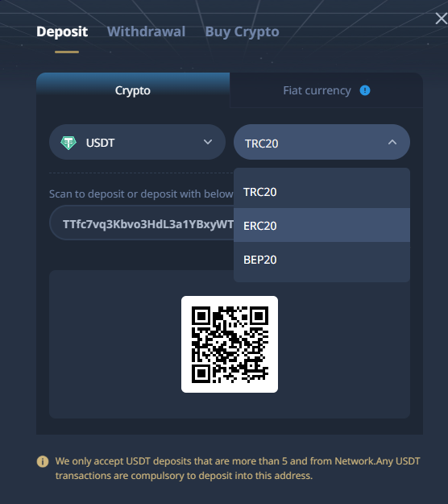
Task: Close the deposit dialog with X
Action: (442, 19)
